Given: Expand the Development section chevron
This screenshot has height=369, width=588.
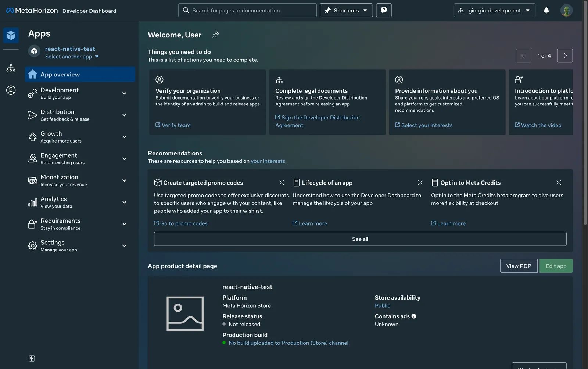Looking at the screenshot, I should [x=125, y=93].
